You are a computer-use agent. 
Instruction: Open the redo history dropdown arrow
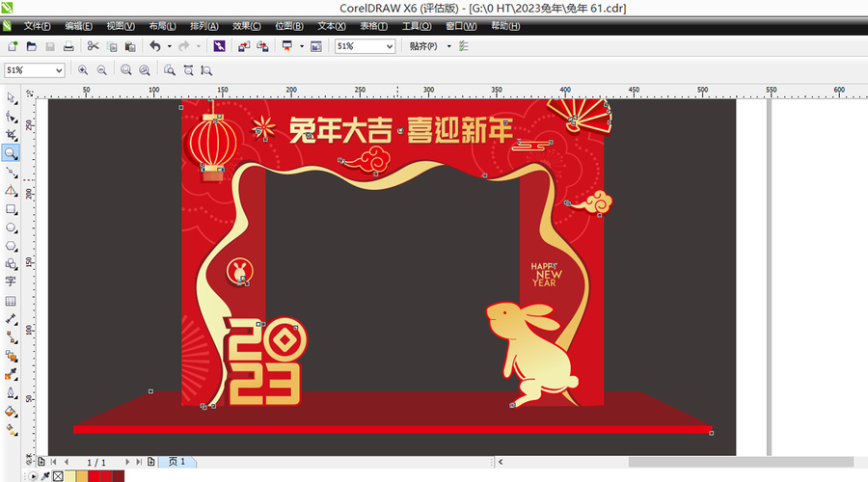[x=198, y=46]
